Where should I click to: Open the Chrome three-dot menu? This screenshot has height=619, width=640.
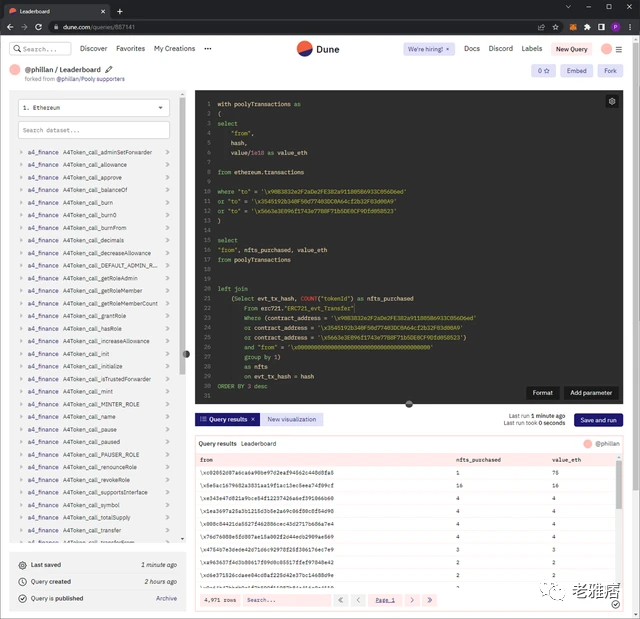point(630,27)
